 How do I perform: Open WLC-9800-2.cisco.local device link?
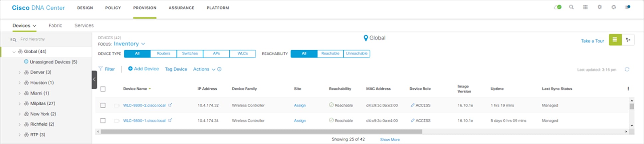click(x=144, y=105)
